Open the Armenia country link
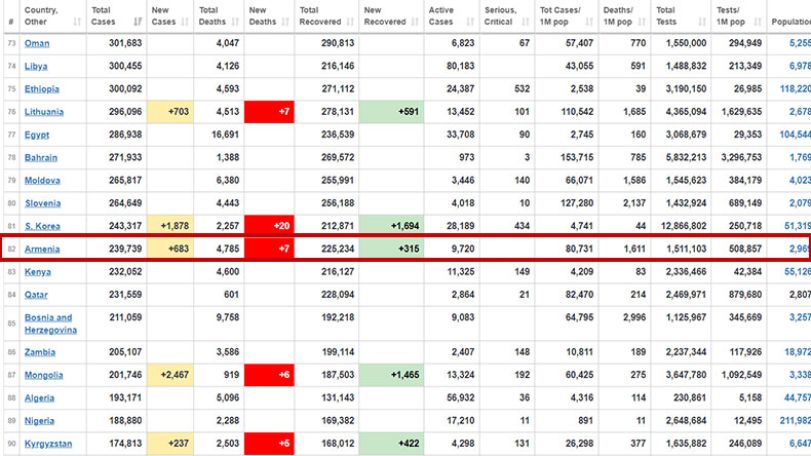The image size is (811, 456). pyautogui.click(x=42, y=249)
